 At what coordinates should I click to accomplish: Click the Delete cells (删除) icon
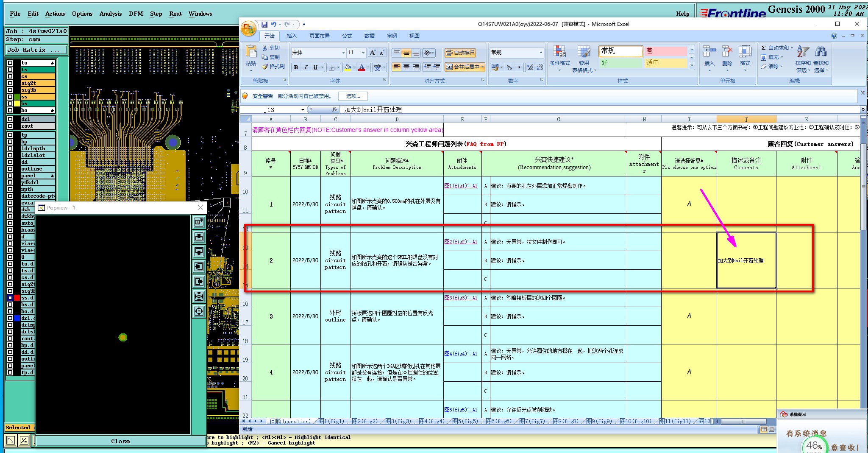727,52
